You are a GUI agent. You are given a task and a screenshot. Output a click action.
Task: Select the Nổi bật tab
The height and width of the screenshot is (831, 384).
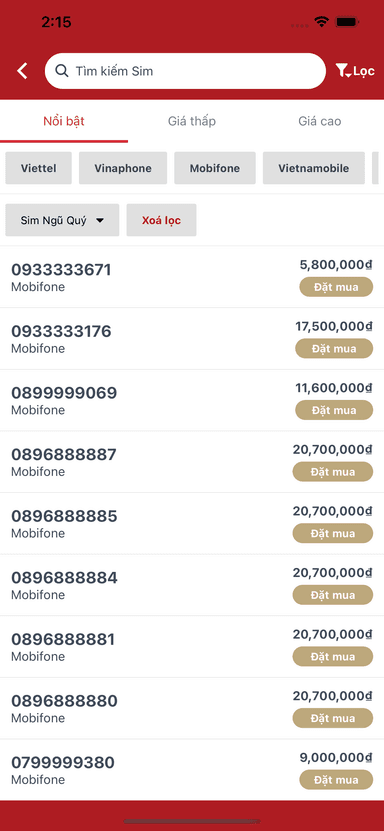point(64,121)
